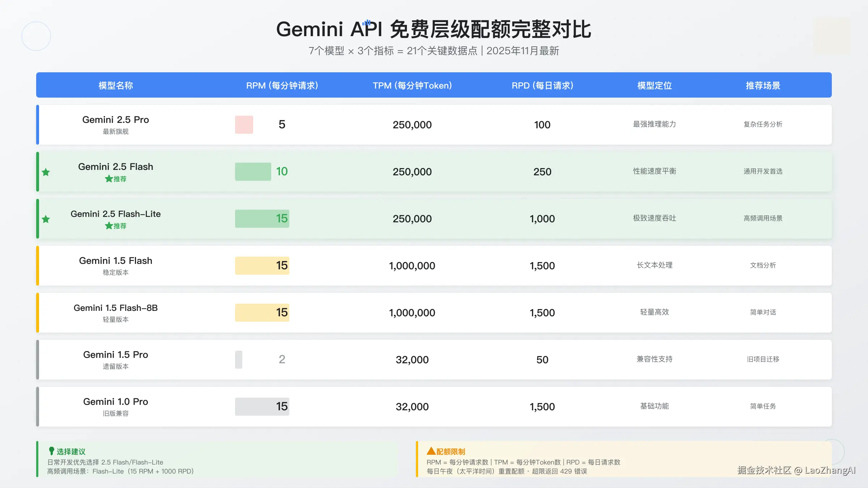Click the green RPM bar for Gemini 2.5 Flash-Lite
868x488 pixels.
tap(262, 218)
